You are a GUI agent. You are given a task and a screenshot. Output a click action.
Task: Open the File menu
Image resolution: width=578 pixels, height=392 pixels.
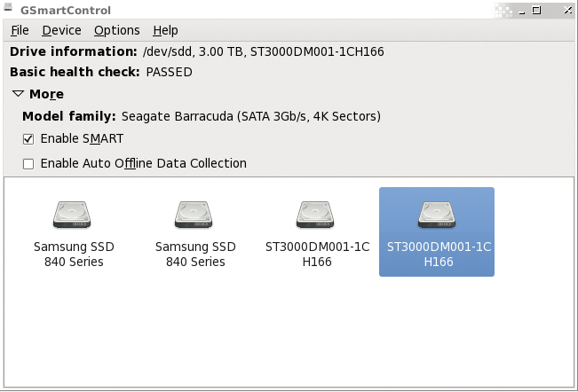tap(20, 30)
